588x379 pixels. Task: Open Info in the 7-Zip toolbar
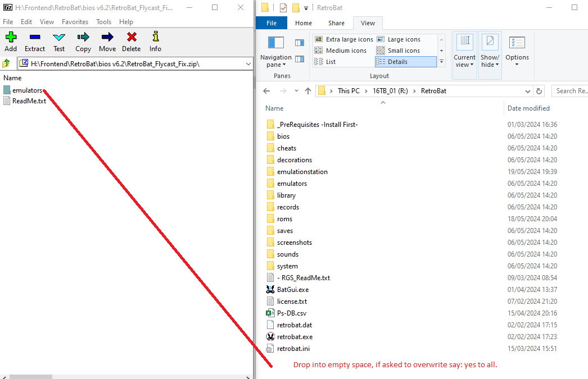(155, 42)
